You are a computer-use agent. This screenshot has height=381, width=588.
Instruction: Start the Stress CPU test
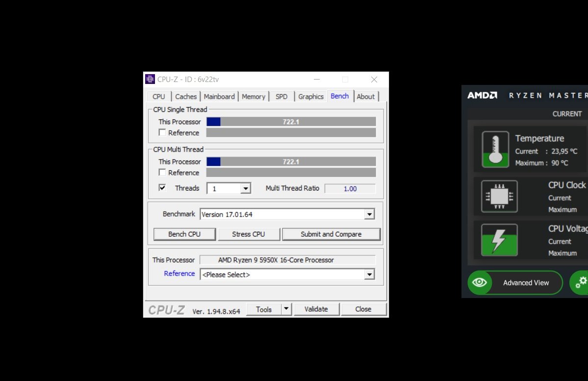[249, 234]
